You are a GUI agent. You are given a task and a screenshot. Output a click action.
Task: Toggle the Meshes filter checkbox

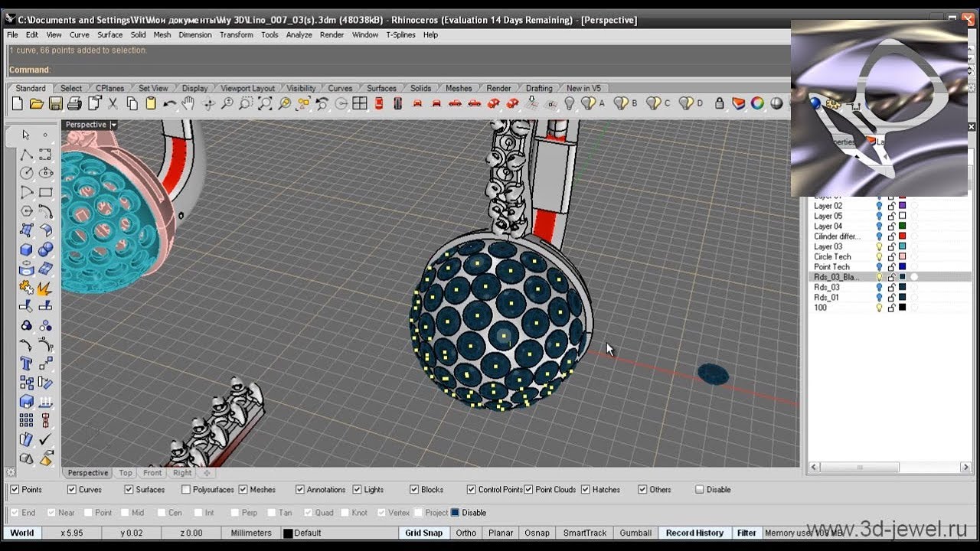243,490
